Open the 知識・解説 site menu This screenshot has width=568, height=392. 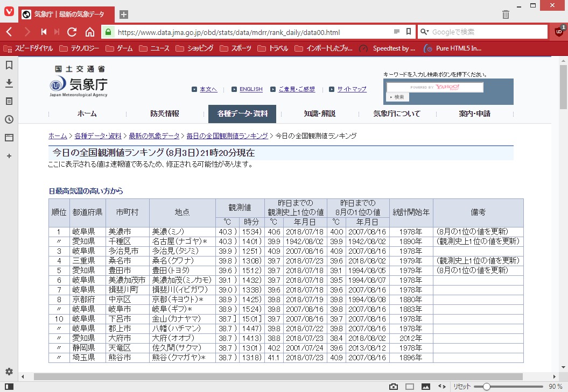coord(319,114)
